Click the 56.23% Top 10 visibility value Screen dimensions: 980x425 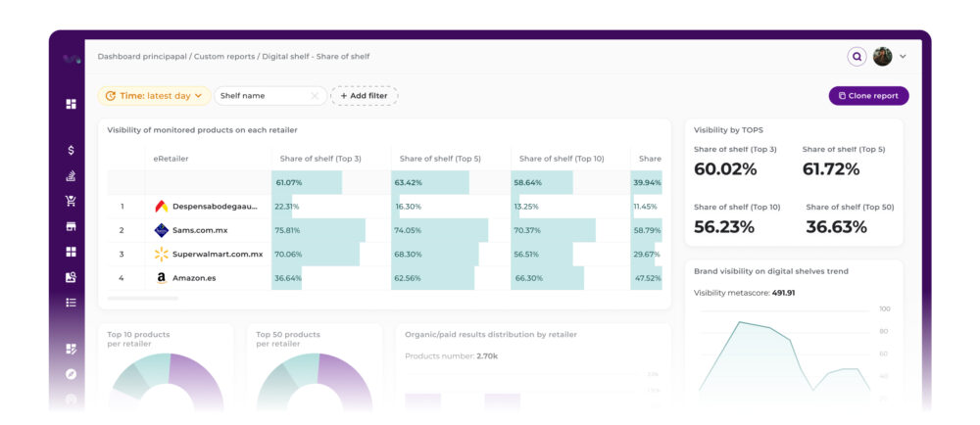pyautogui.click(x=724, y=227)
